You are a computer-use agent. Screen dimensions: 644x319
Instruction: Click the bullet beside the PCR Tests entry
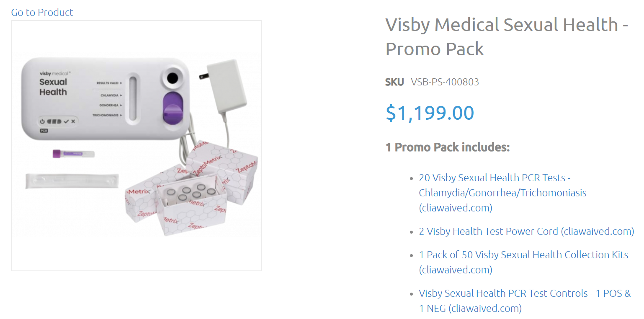411,178
